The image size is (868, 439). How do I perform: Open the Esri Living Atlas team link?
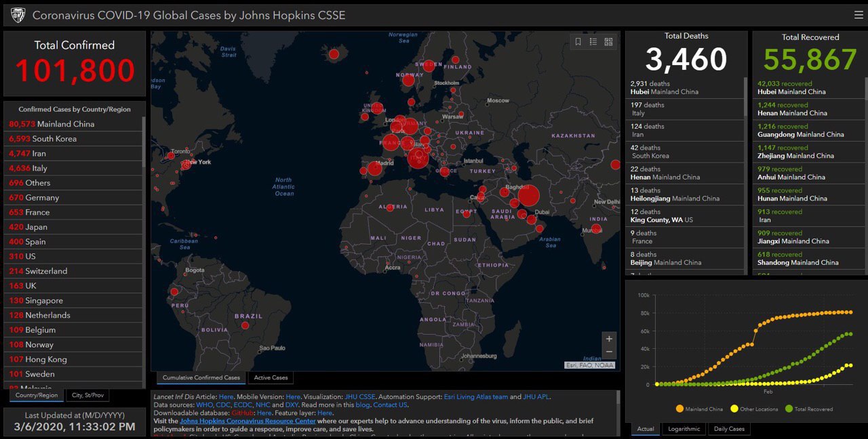click(x=475, y=397)
